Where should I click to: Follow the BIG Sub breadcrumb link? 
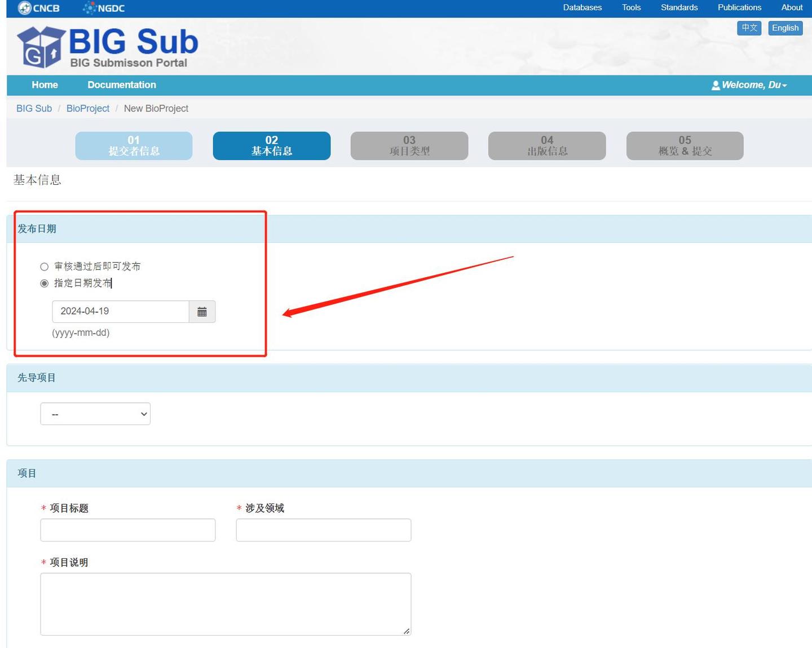(x=34, y=109)
